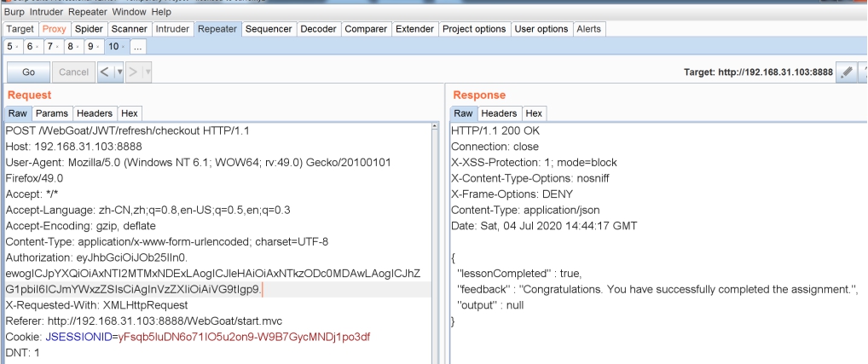Viewport: 868px width, 364px height.
Task: Click the "output" : null line
Action: pos(490,305)
